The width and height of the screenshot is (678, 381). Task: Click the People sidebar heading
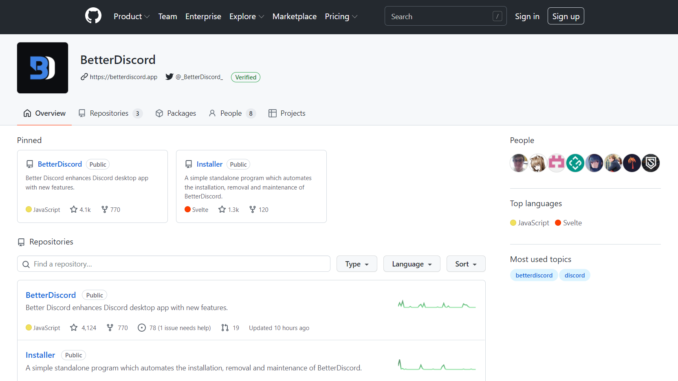(522, 141)
